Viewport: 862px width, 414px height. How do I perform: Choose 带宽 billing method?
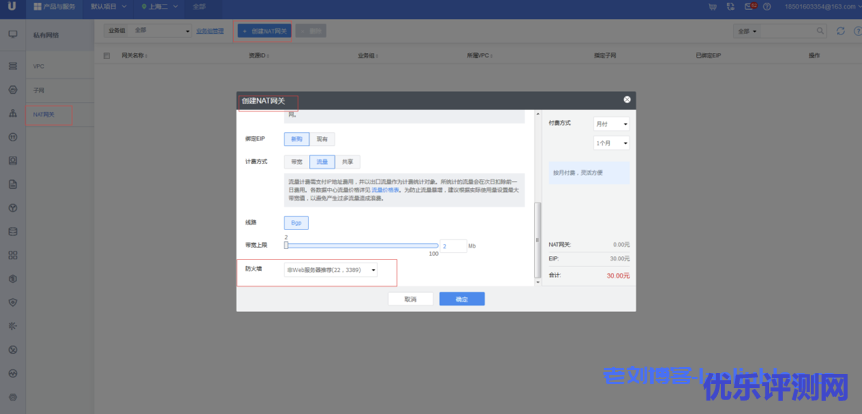point(296,161)
